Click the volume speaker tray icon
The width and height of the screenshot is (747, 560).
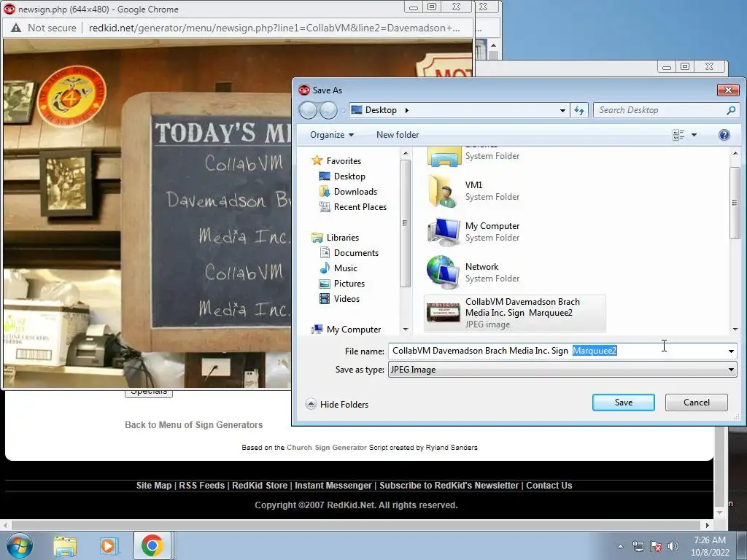tap(673, 546)
